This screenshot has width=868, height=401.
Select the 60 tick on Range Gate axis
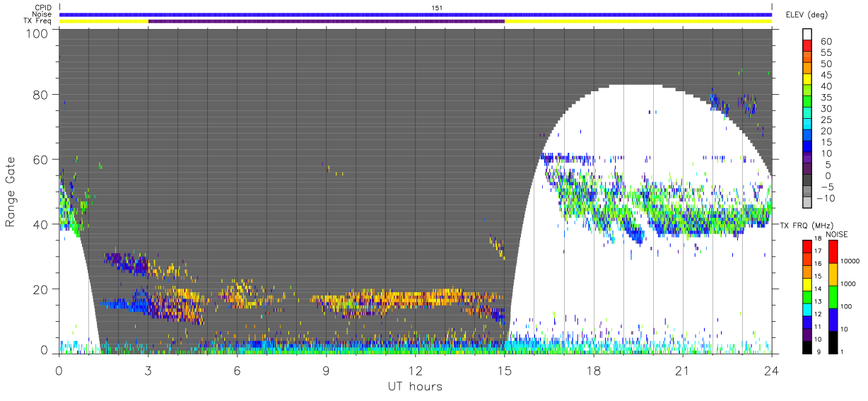40,160
